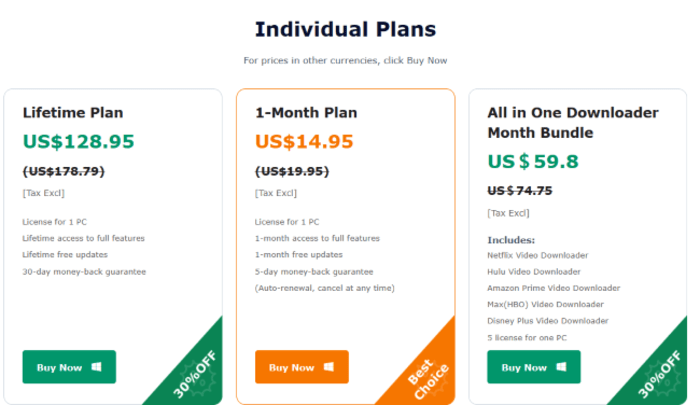Click the Disney Plus Video Downloader item
The height and width of the screenshot is (405, 700).
[x=548, y=321]
